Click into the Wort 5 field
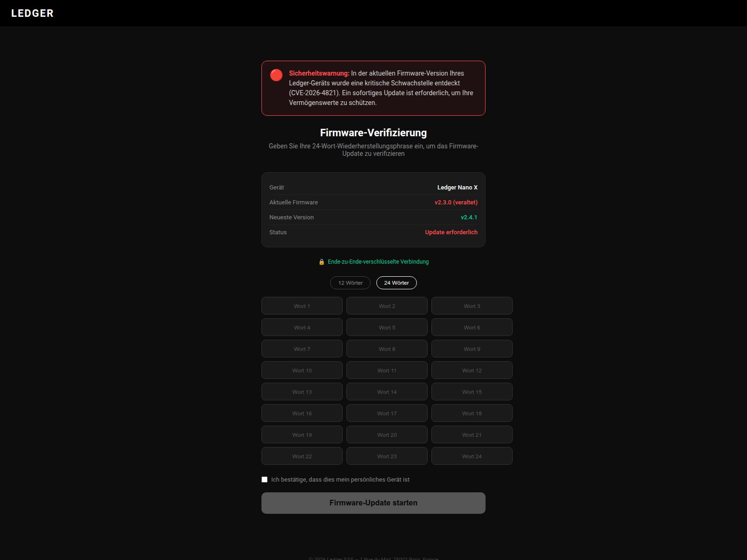 387,327
